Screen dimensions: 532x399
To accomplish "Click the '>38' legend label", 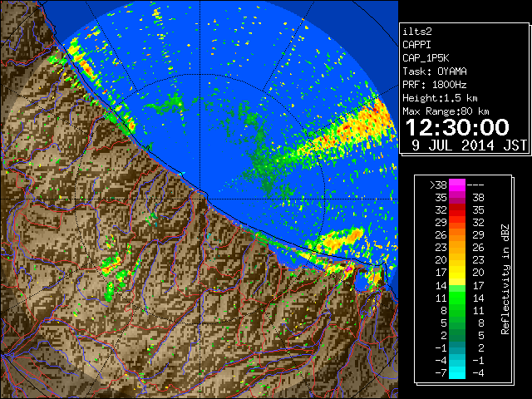I will click(438, 185).
